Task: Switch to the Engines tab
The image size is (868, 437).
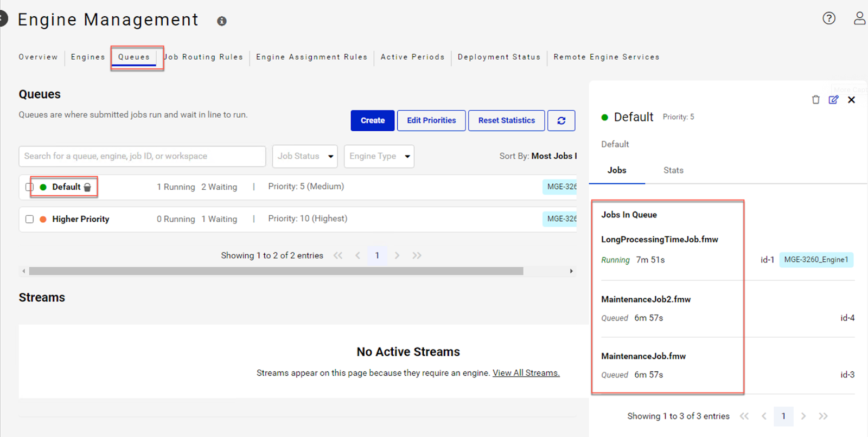Action: (x=88, y=57)
